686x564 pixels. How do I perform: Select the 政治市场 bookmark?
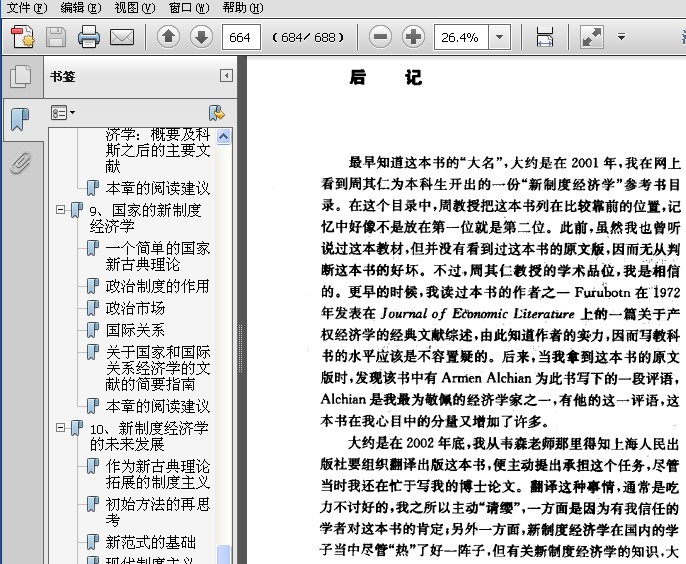pos(135,308)
